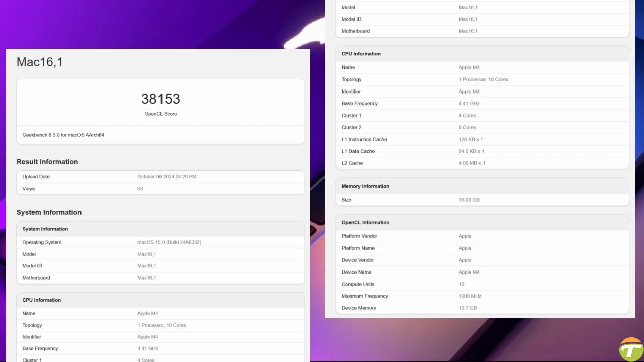
Task: Select the 64.0 KB x 1 value
Action: 472,151
